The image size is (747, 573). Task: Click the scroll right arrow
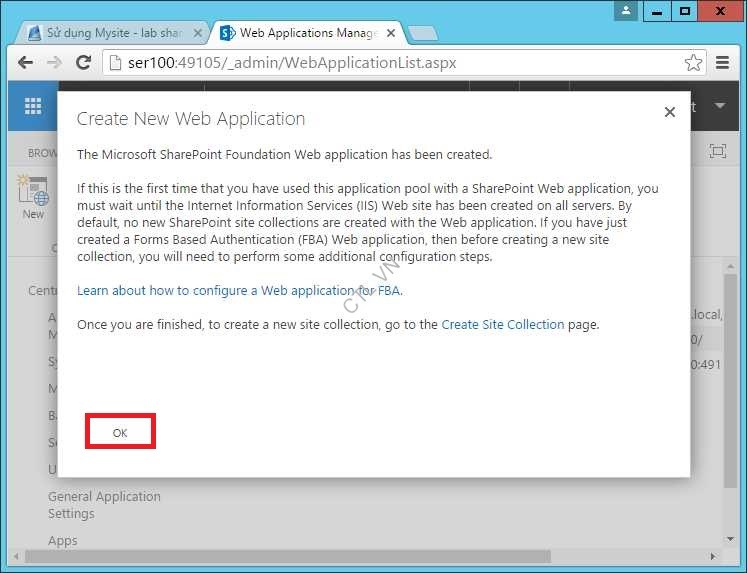click(x=713, y=556)
